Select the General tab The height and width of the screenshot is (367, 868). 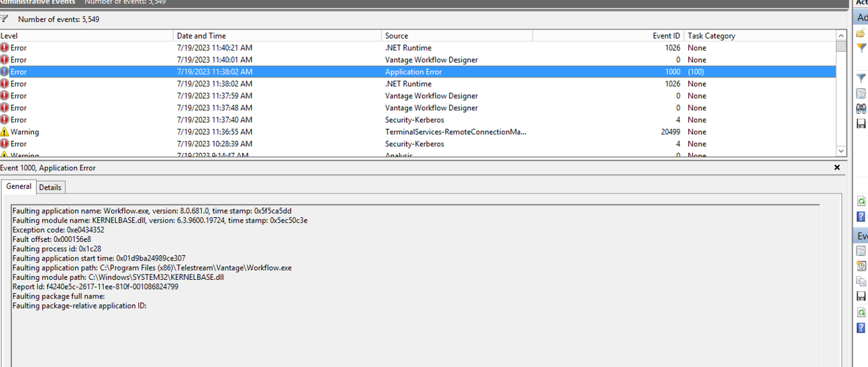click(x=19, y=186)
